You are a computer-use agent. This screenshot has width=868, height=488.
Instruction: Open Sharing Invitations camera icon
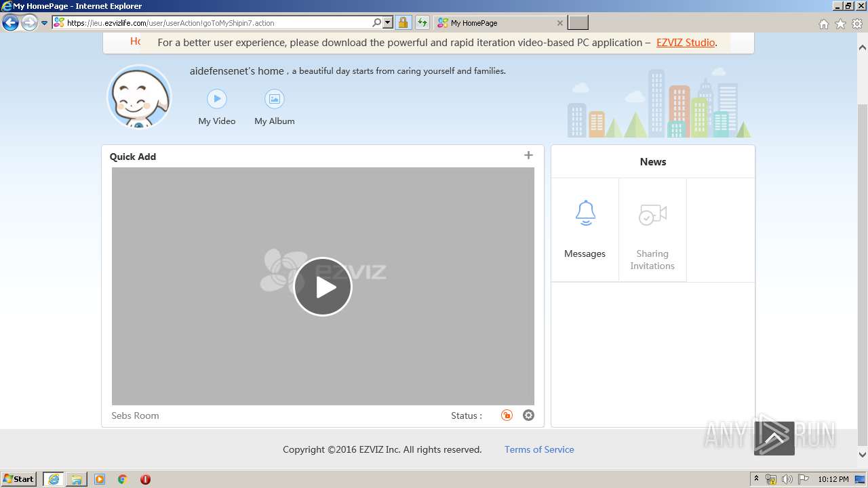point(653,215)
